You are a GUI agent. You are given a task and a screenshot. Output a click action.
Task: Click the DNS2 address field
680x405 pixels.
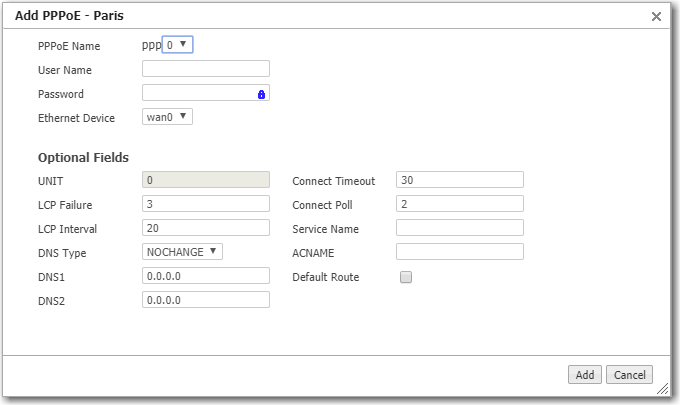click(206, 300)
